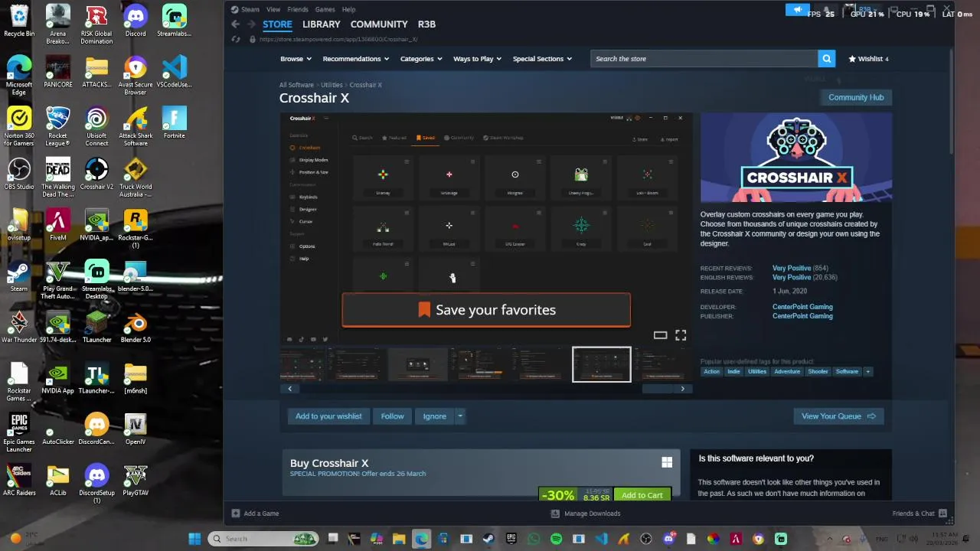Screen dimensions: 980x551
Task: Enter fullscreen for the screenshot viewer
Action: coord(681,335)
